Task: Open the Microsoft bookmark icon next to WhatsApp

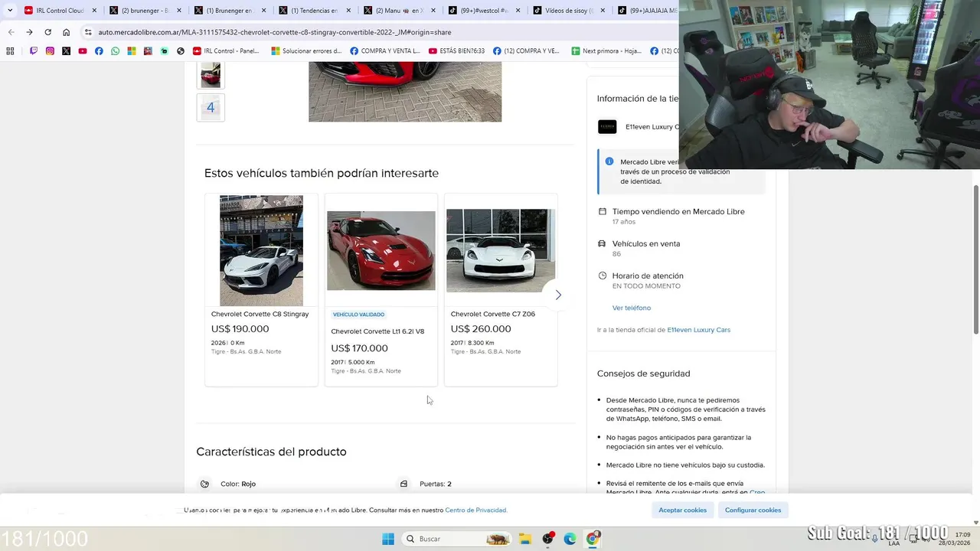Action: point(132,51)
